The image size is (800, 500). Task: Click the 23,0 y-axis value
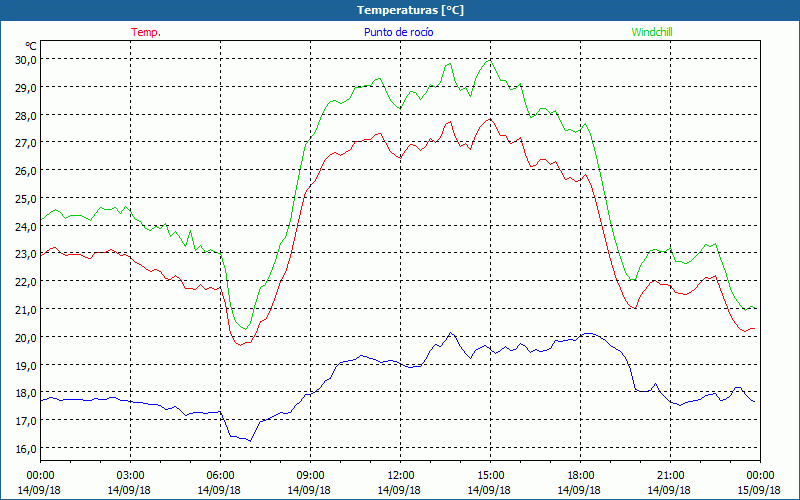click(26, 254)
